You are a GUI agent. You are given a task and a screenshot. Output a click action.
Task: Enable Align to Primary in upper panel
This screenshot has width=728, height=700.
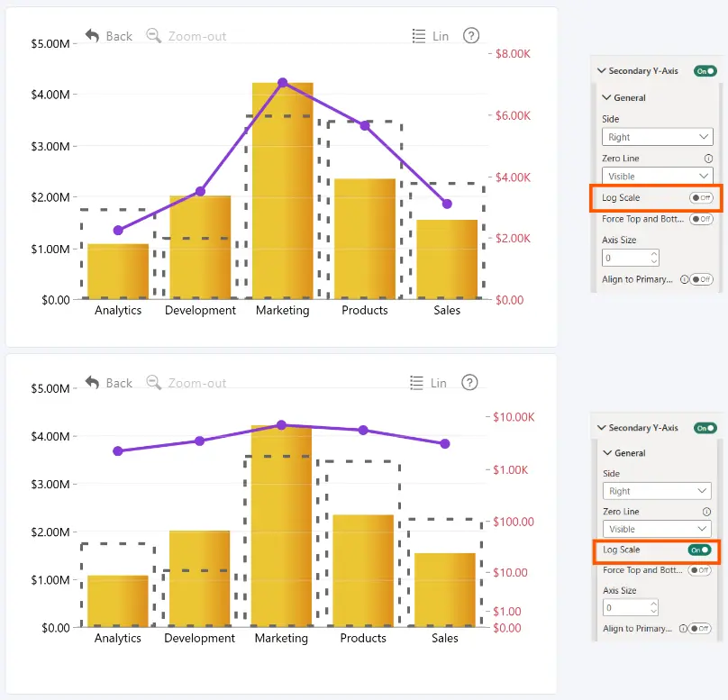(701, 279)
